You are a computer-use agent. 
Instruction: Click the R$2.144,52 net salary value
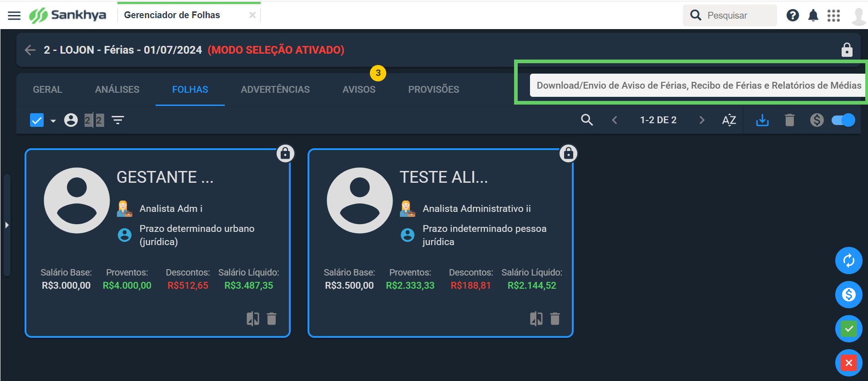click(x=532, y=286)
